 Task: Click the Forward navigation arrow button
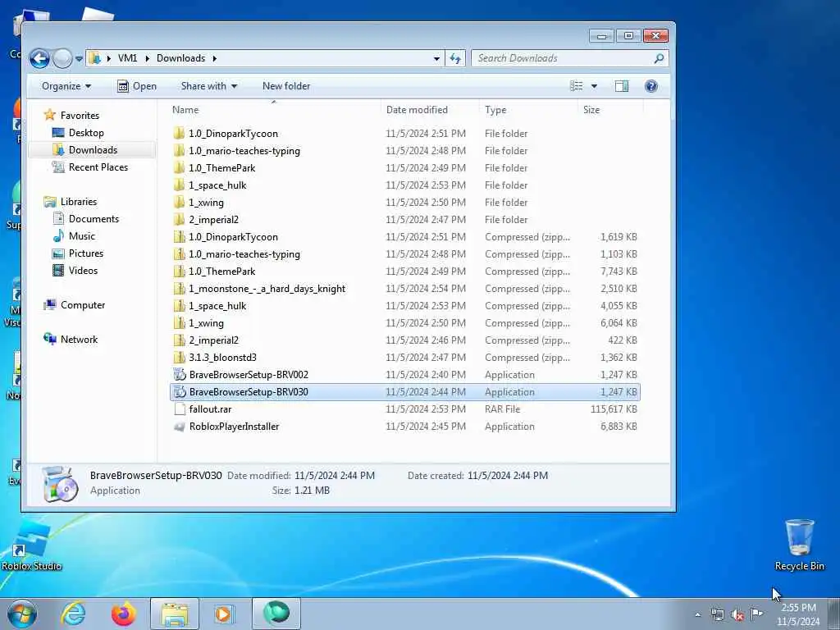point(62,58)
